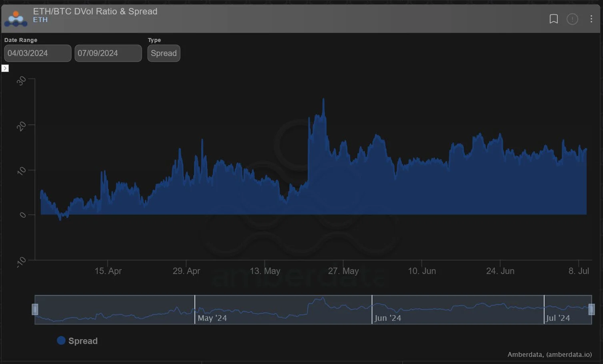
Task: Grab the left navigator range handle
Action: [35, 309]
